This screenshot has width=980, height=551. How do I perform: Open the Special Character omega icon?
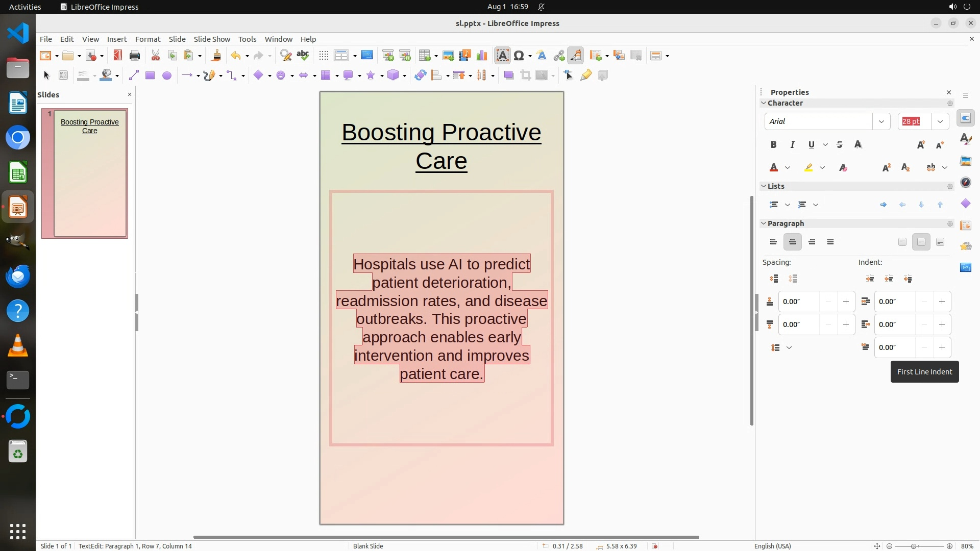519,56
